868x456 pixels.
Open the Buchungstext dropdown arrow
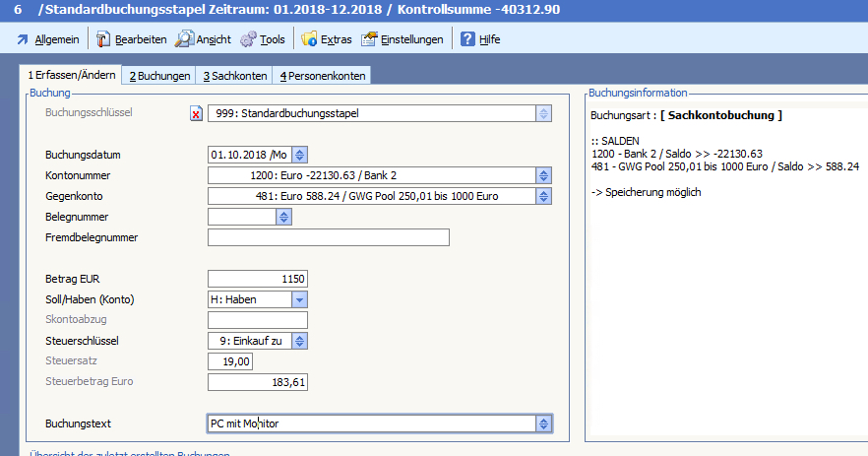point(542,423)
